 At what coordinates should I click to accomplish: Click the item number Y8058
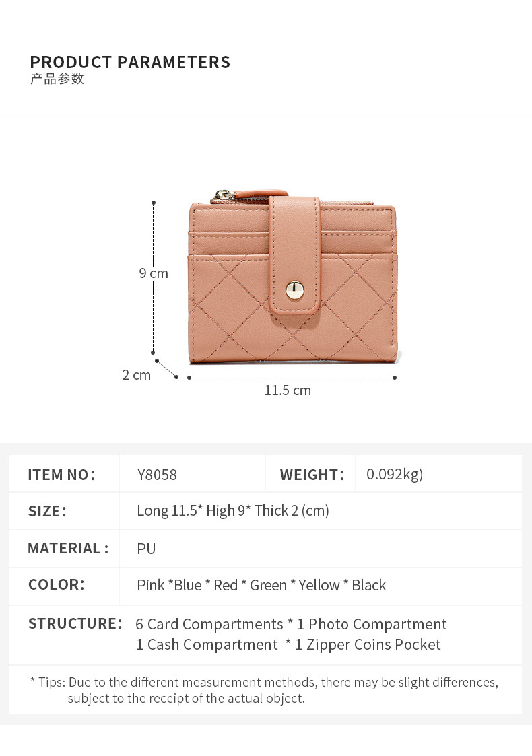157,475
